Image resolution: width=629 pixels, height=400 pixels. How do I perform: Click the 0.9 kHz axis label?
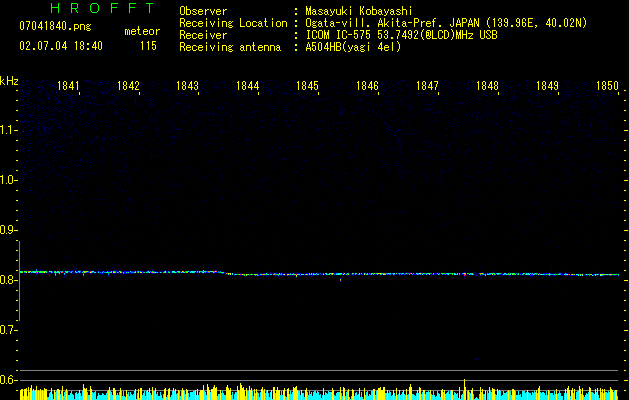pos(7,230)
